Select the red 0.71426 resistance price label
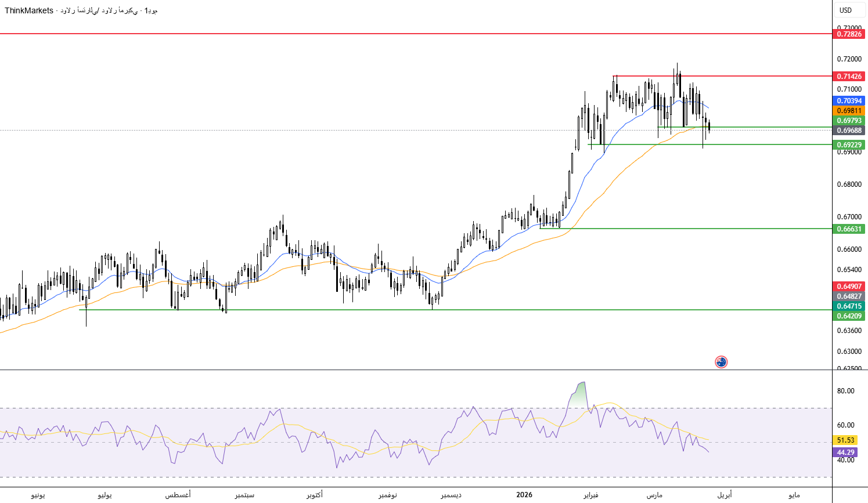The width and height of the screenshot is (868, 503). click(849, 77)
